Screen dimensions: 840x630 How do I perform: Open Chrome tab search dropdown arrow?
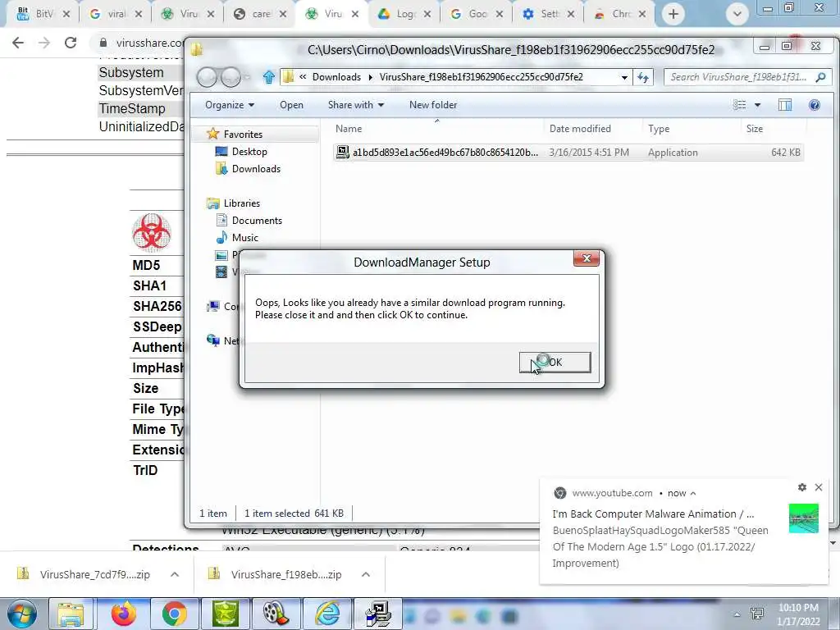737,14
